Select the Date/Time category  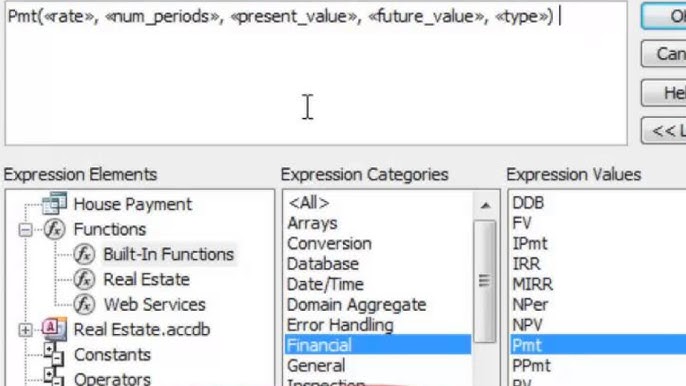coord(326,284)
